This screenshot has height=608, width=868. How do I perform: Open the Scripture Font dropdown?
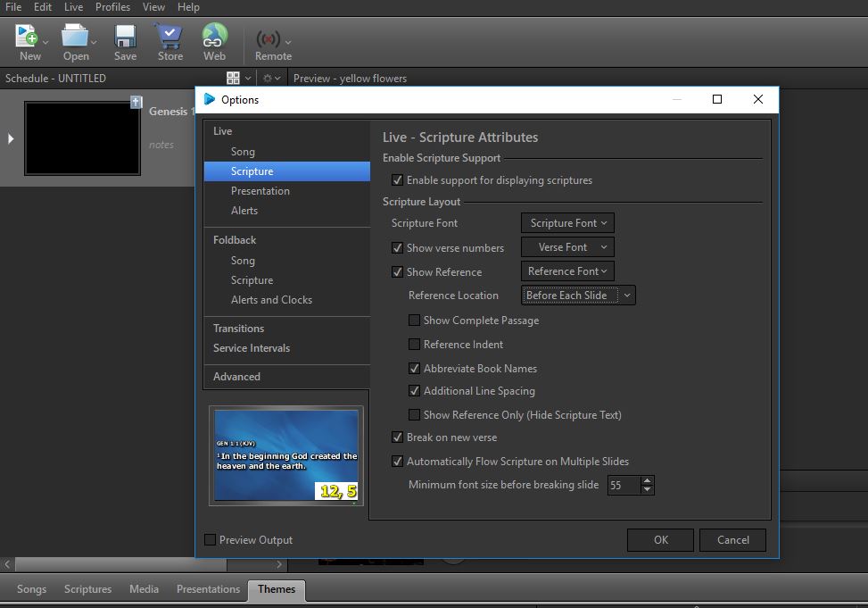pyautogui.click(x=567, y=223)
